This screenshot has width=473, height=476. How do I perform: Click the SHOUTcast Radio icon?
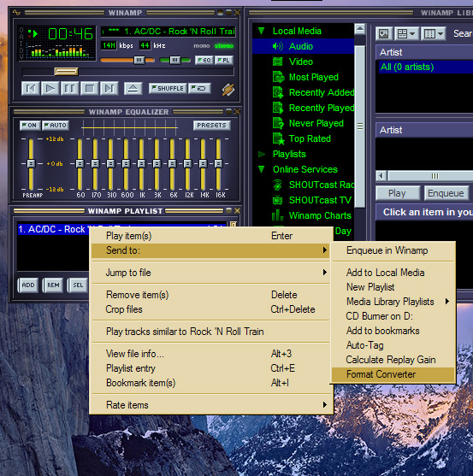click(x=278, y=185)
